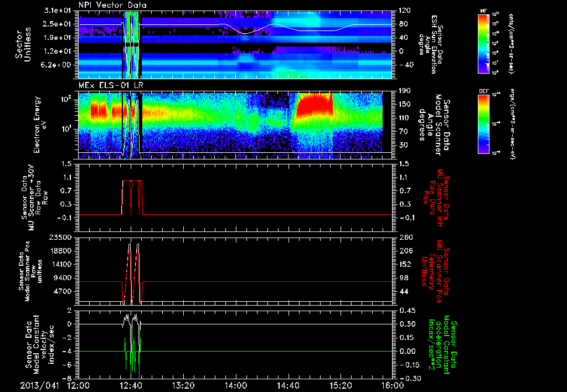Click the NF flux color bar
The height and width of the screenshot is (392, 567).
point(483,43)
